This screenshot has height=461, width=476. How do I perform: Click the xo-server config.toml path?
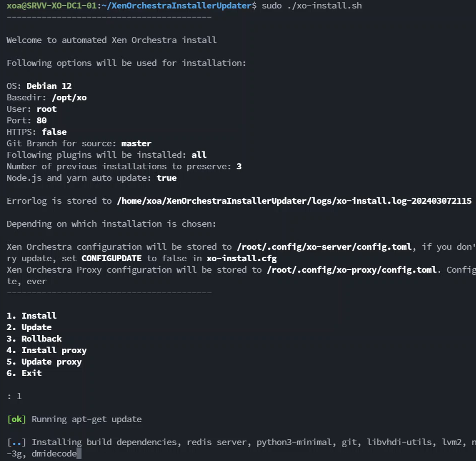point(324,247)
